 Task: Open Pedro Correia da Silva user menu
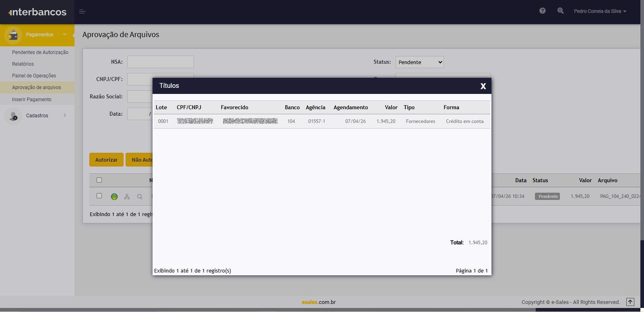(600, 11)
